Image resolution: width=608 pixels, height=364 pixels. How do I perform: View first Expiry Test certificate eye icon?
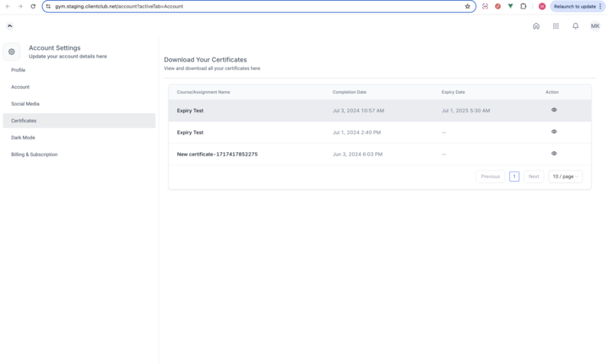pyautogui.click(x=554, y=110)
